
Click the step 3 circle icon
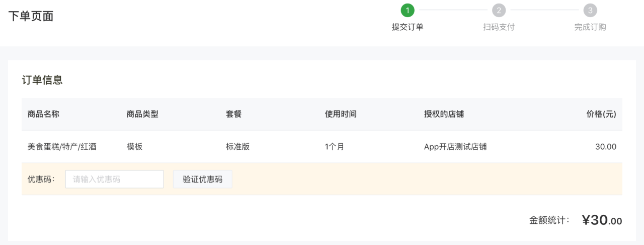coord(590,10)
